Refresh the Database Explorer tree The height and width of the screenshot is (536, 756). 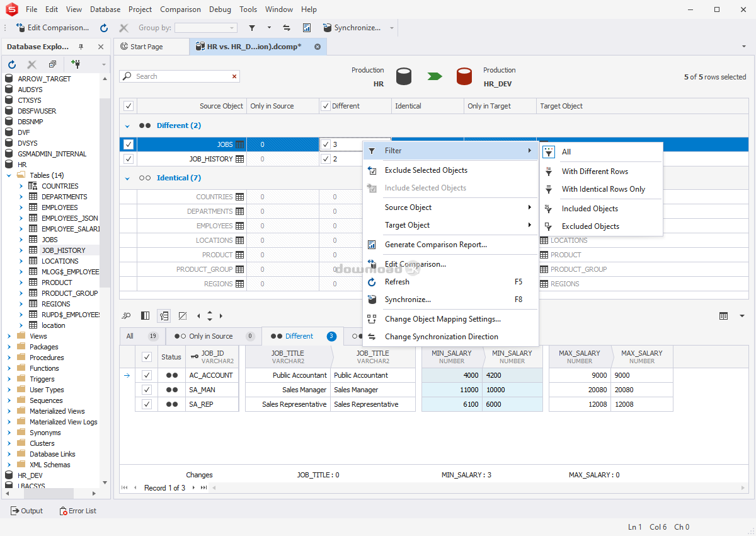click(12, 64)
